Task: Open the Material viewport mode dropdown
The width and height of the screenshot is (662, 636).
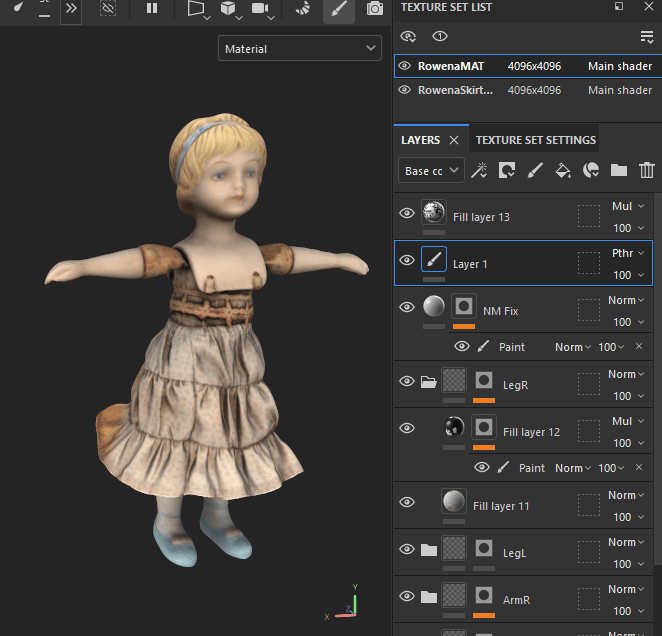Action: 301,48
